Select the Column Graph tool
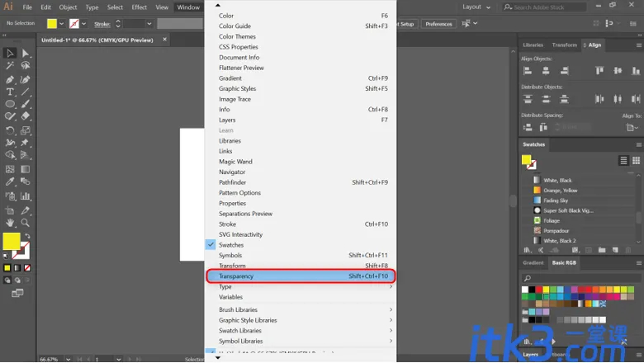This screenshot has height=363, width=644. (x=26, y=196)
